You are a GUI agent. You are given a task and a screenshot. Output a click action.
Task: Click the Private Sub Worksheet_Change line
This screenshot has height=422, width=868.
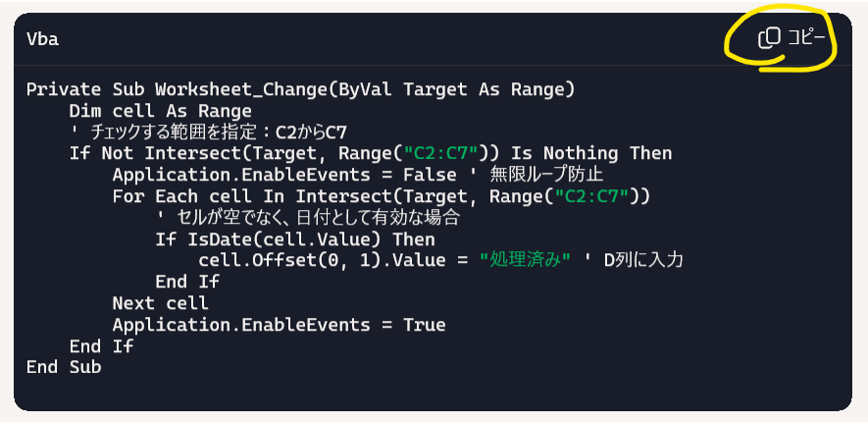tap(300, 89)
